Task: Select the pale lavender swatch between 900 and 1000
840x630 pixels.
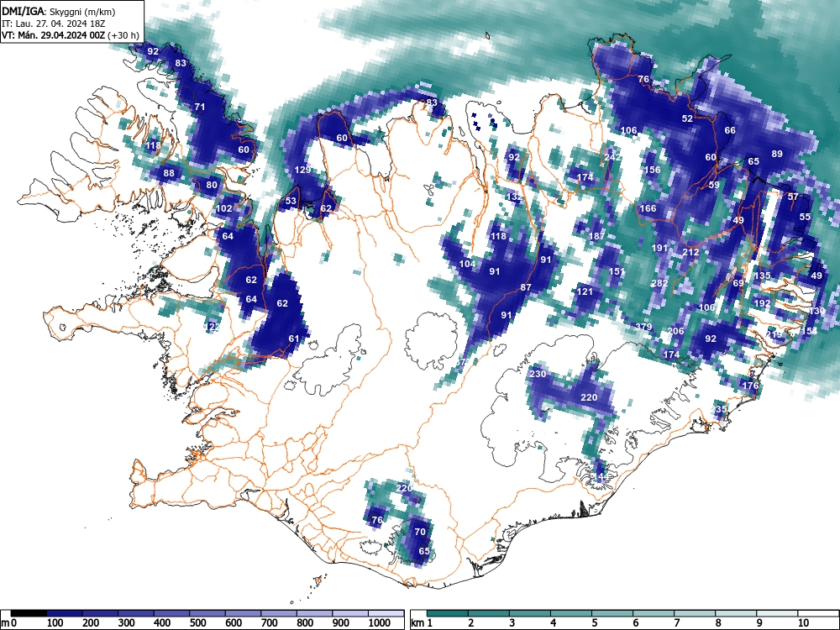Action: tap(350, 613)
